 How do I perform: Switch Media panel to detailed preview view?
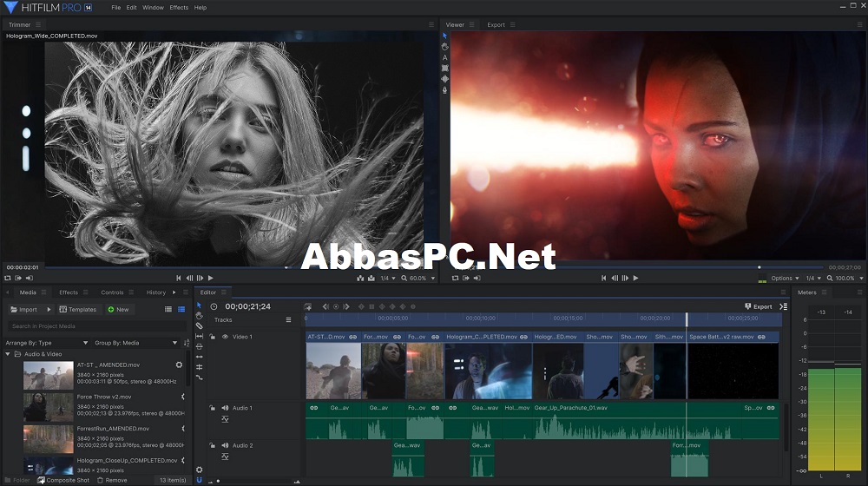(x=181, y=310)
